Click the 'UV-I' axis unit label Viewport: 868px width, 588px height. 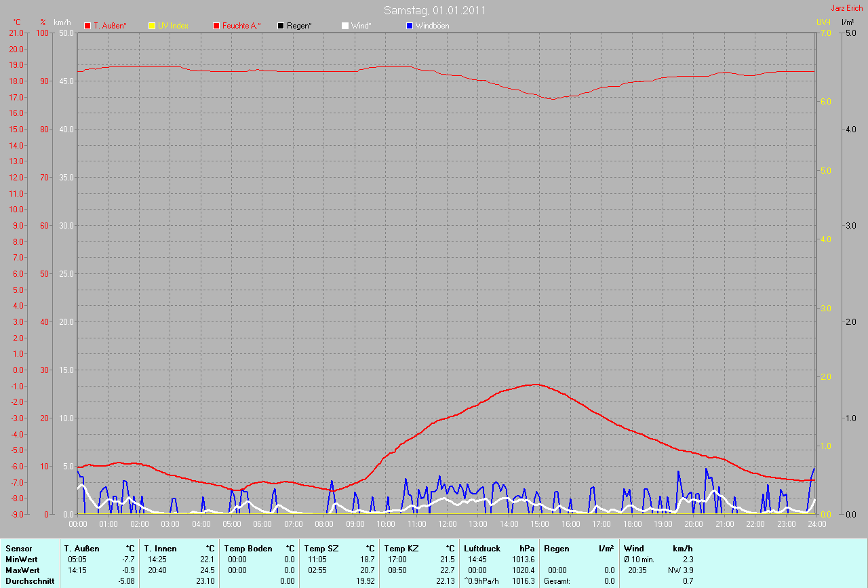tap(823, 22)
